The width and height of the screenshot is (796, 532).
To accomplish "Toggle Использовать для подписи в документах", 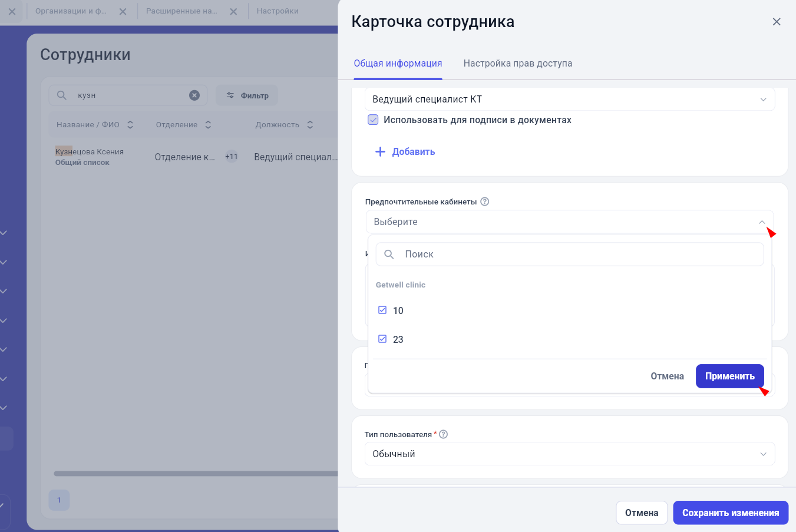I will coord(373,120).
